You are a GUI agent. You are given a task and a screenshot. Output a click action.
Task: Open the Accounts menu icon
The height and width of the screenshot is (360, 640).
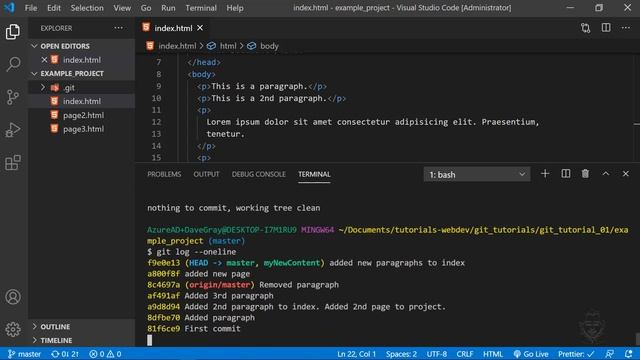click(13, 297)
